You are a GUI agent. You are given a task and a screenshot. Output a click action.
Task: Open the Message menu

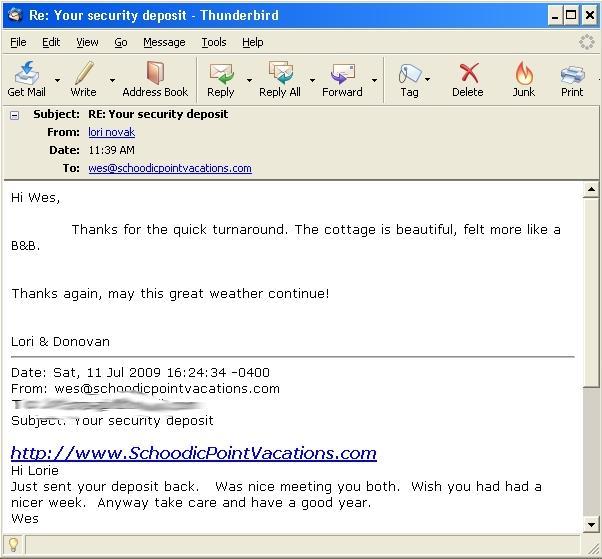164,42
